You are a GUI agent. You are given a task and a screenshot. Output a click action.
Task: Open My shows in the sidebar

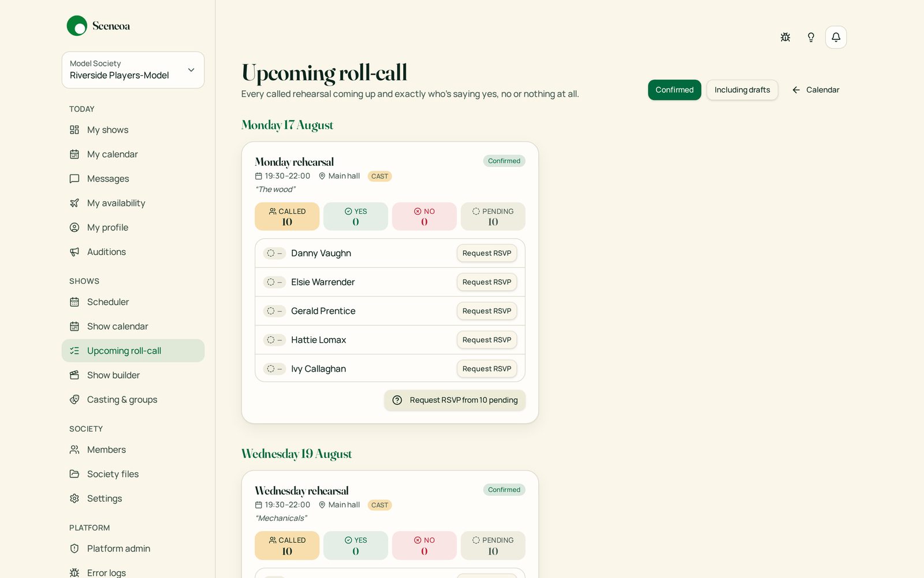(133, 130)
